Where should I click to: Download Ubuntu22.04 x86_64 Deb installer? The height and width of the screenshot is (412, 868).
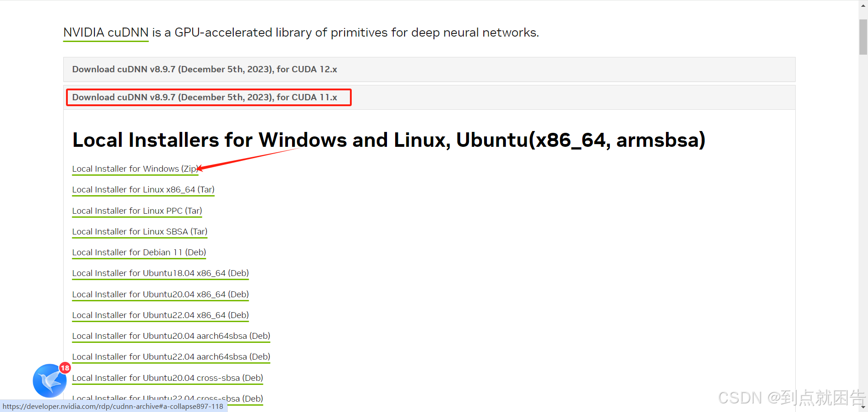[160, 315]
